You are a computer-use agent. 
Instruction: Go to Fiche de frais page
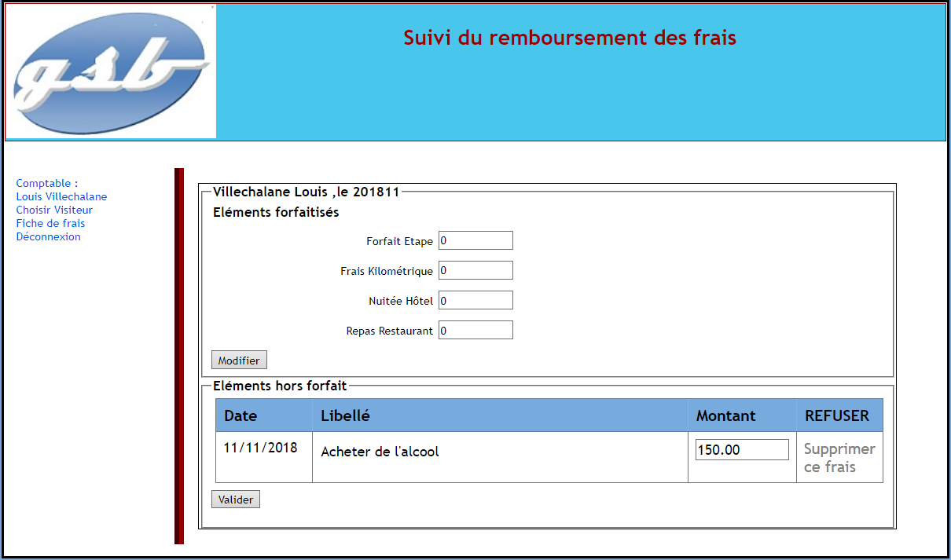50,223
